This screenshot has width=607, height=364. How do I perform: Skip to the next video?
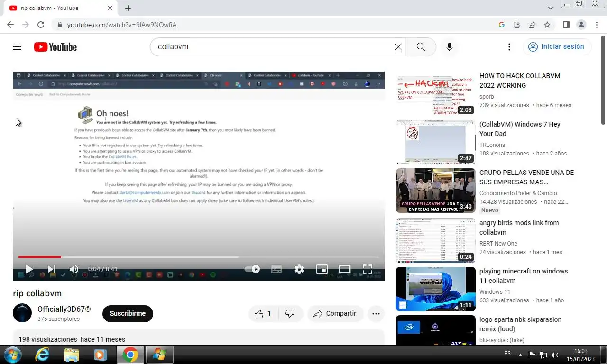[x=51, y=269]
